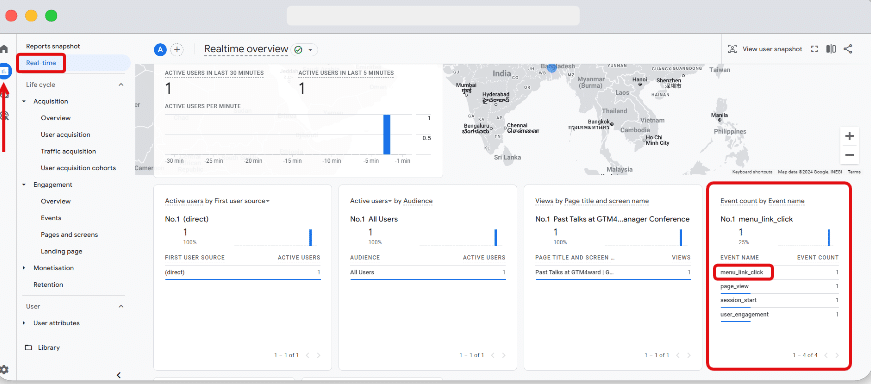Open Traffic acquisition report

[68, 152]
